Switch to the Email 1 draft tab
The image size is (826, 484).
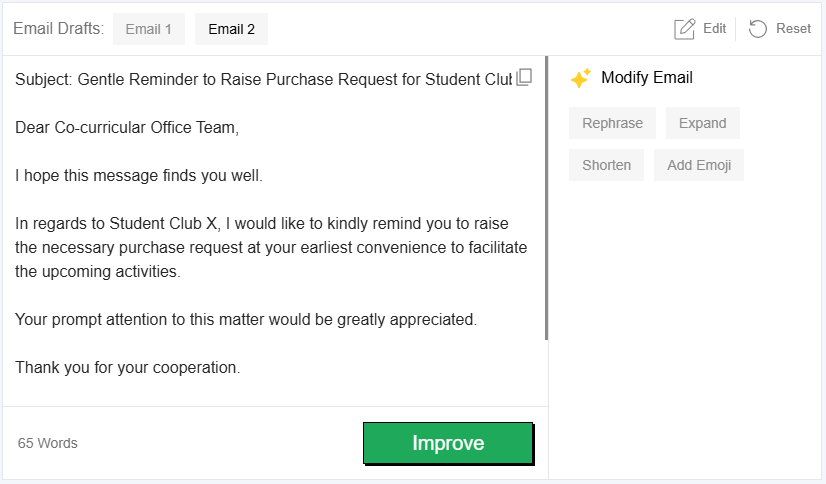(x=149, y=29)
